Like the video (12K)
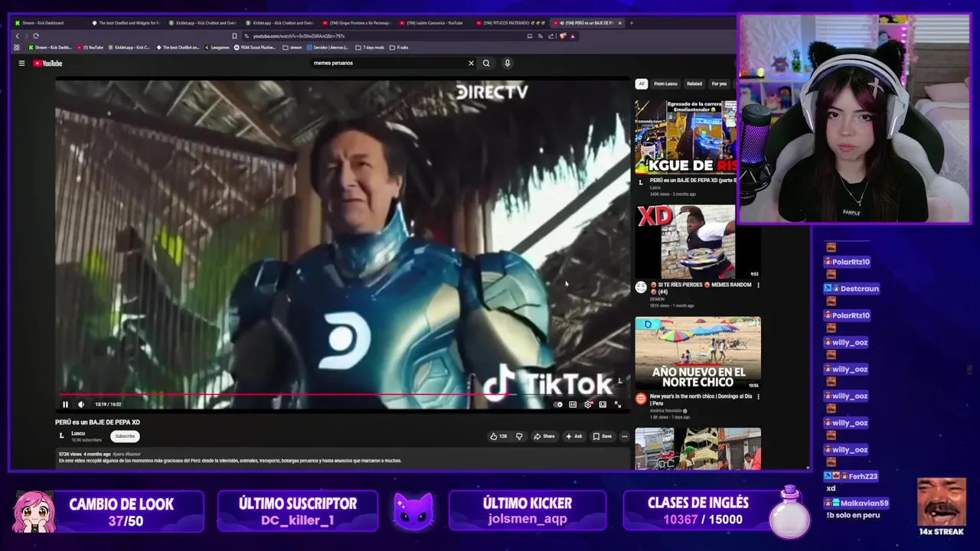 pyautogui.click(x=498, y=436)
